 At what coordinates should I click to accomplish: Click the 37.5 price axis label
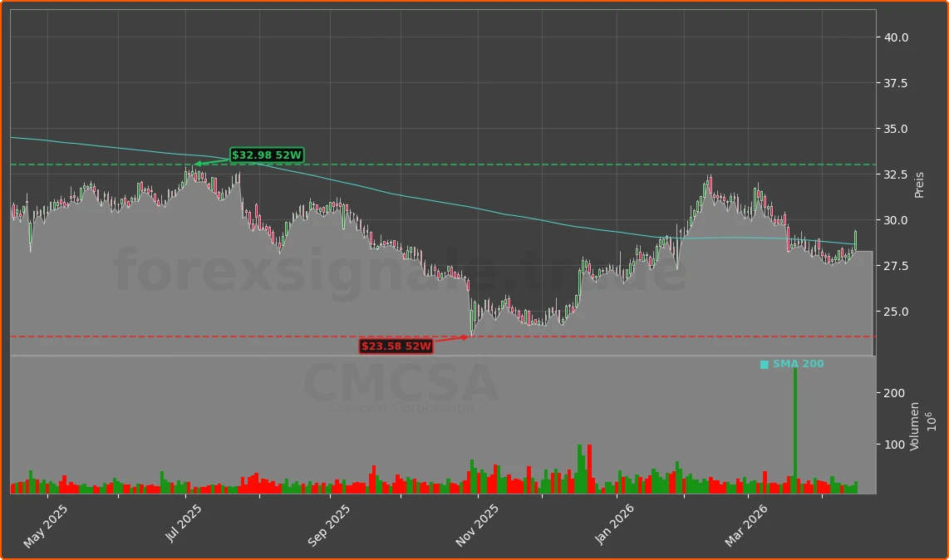tap(896, 84)
